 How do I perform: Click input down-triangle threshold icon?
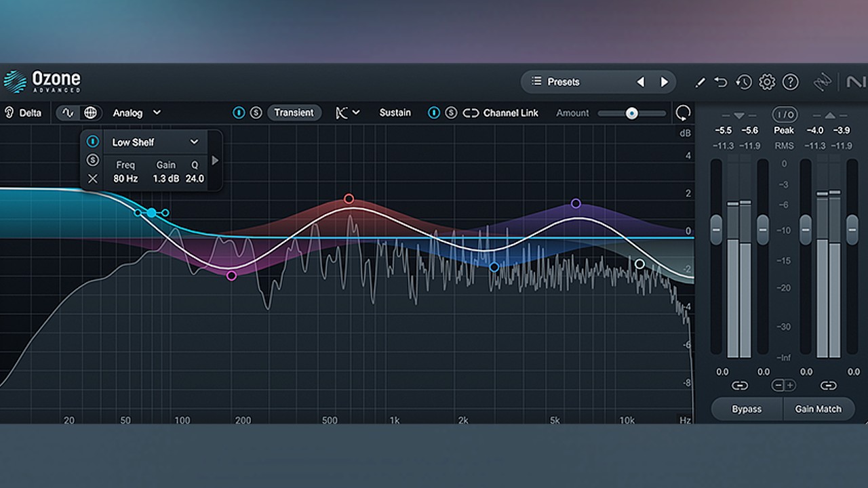tap(738, 115)
